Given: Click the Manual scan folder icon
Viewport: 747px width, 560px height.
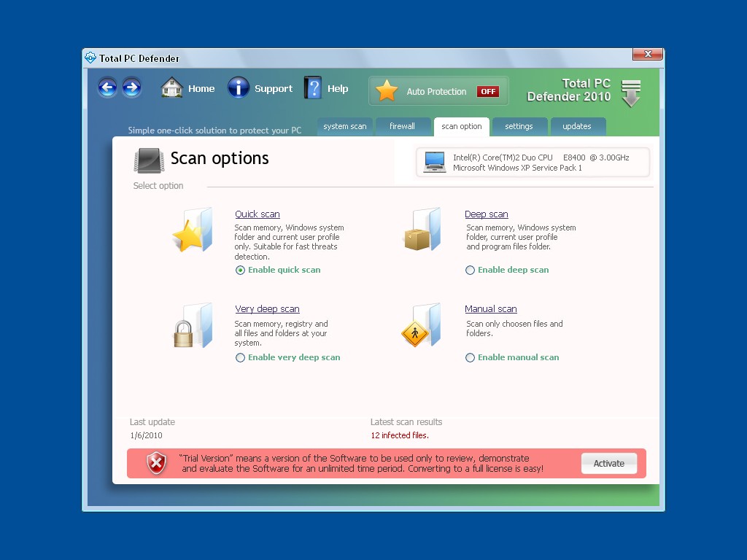Looking at the screenshot, I should tap(422, 327).
